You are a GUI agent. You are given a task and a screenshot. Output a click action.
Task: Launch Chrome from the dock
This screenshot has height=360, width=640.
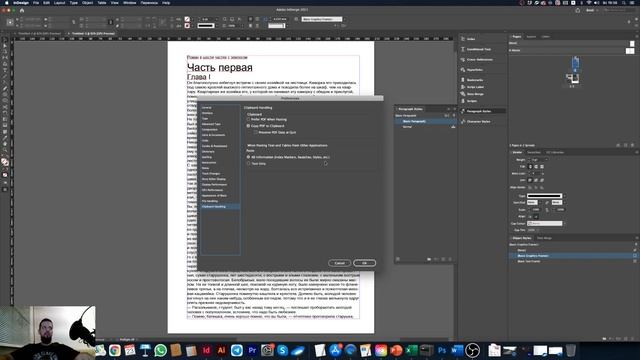(115, 350)
